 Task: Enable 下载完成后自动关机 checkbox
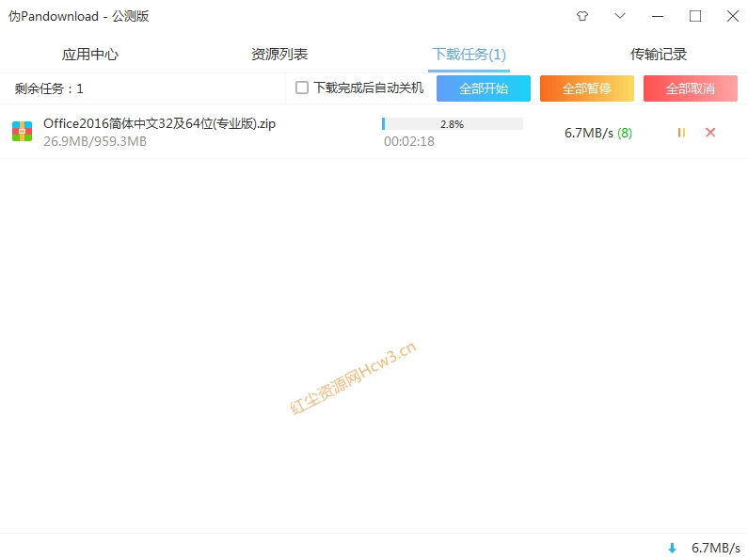pos(302,88)
